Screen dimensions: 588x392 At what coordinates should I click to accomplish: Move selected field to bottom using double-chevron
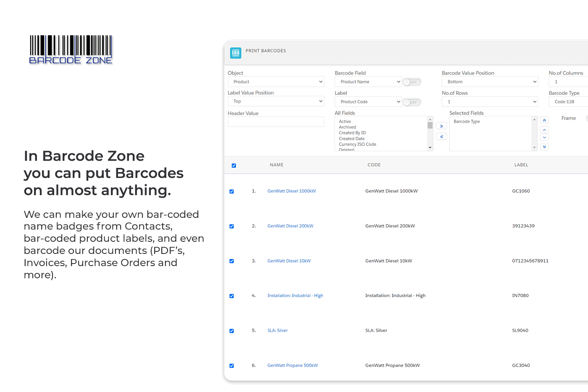coord(544,146)
